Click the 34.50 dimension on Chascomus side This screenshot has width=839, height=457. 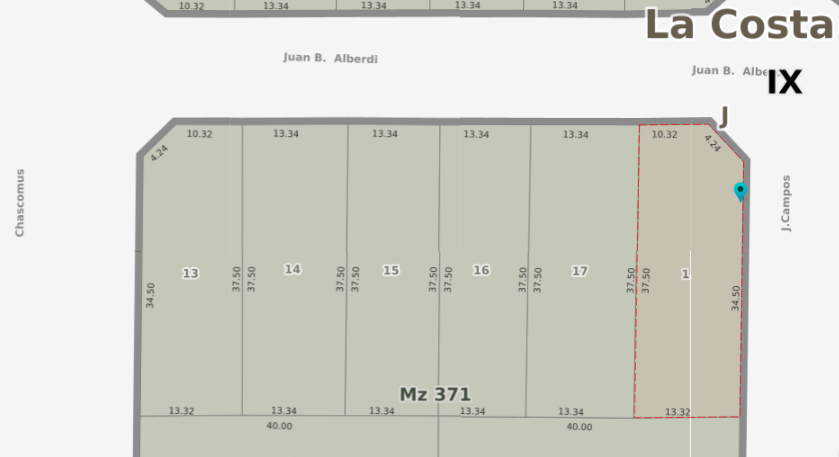click(x=151, y=295)
